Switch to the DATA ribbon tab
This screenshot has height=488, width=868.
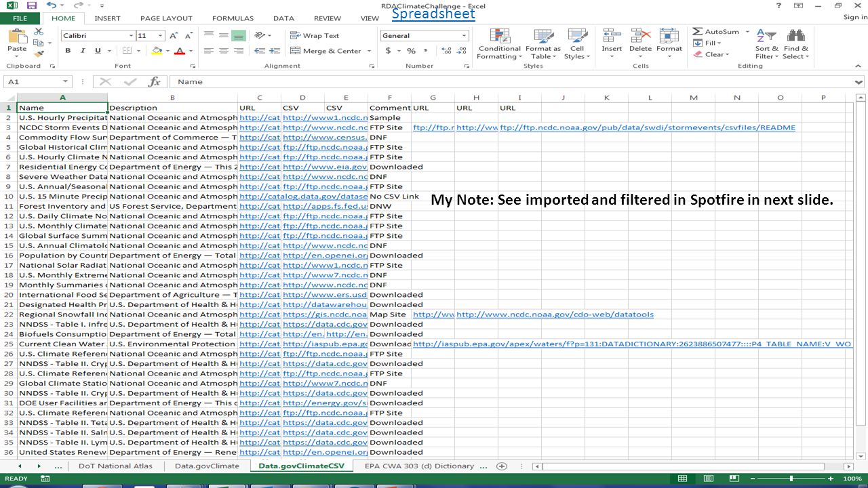pyautogui.click(x=283, y=18)
